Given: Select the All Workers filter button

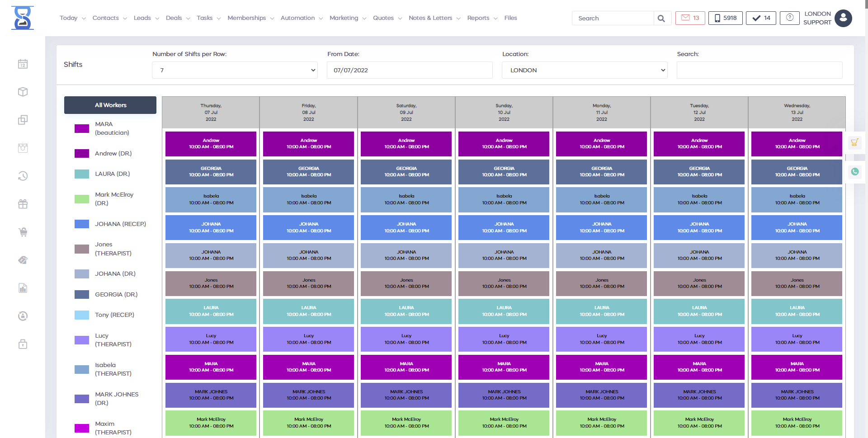Looking at the screenshot, I should (x=110, y=105).
